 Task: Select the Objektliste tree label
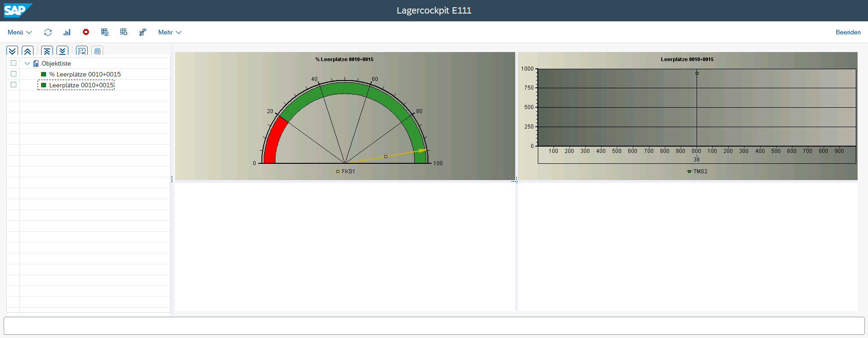(x=56, y=63)
